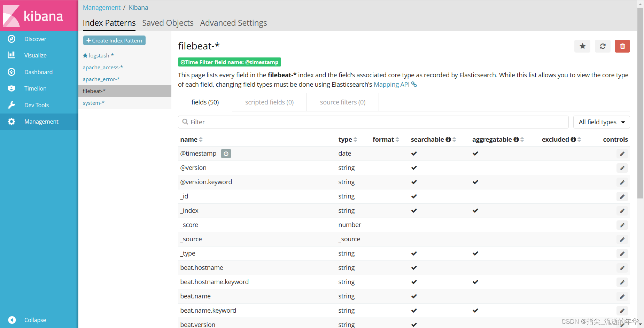Open the Mapping API link
The height and width of the screenshot is (328, 644).
[395, 84]
